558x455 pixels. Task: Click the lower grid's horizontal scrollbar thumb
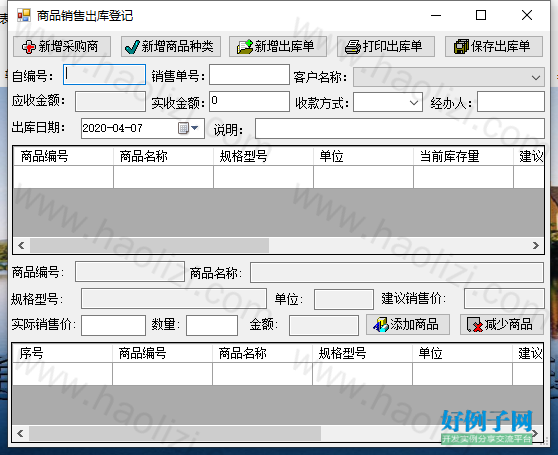pos(175,433)
